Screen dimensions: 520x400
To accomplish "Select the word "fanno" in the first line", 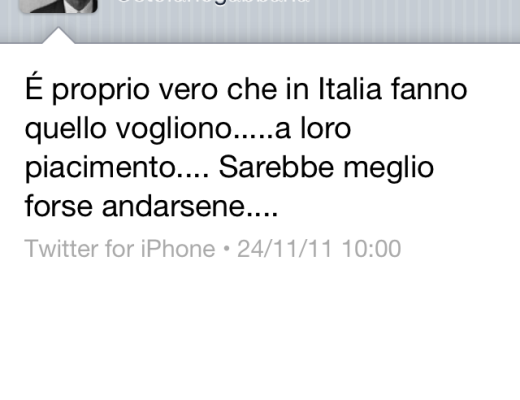I will click(429, 89).
